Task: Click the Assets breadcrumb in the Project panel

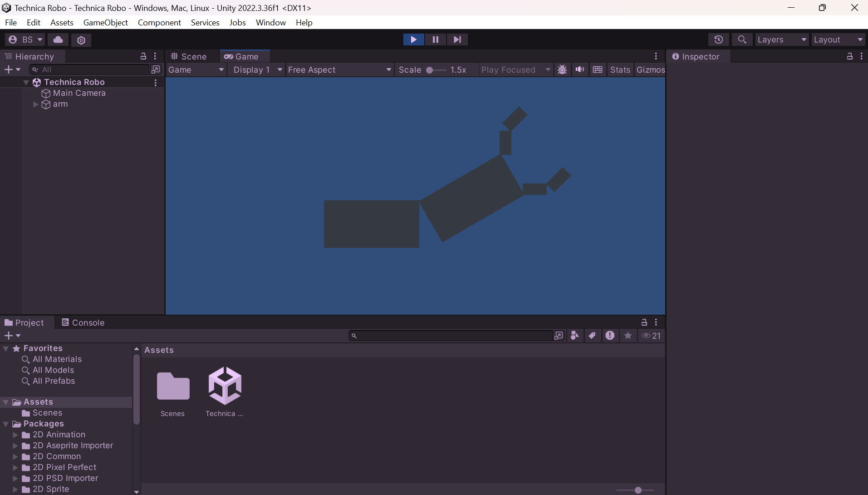Action: click(159, 350)
